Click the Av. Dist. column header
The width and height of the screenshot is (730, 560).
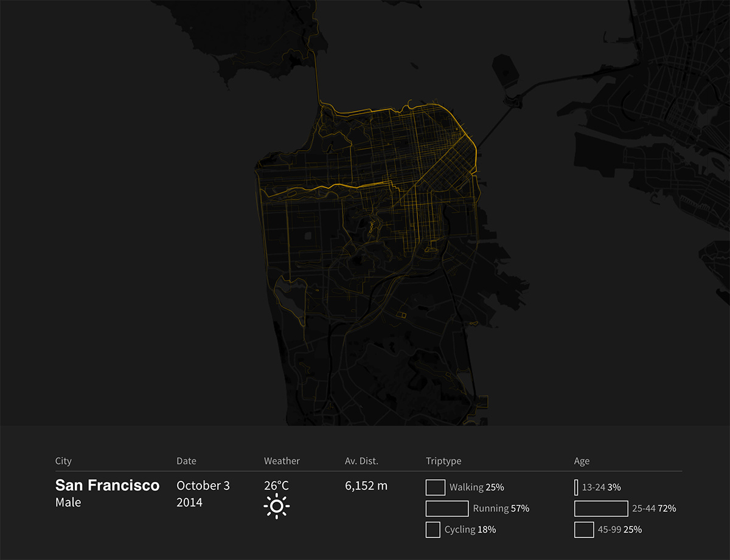click(361, 461)
